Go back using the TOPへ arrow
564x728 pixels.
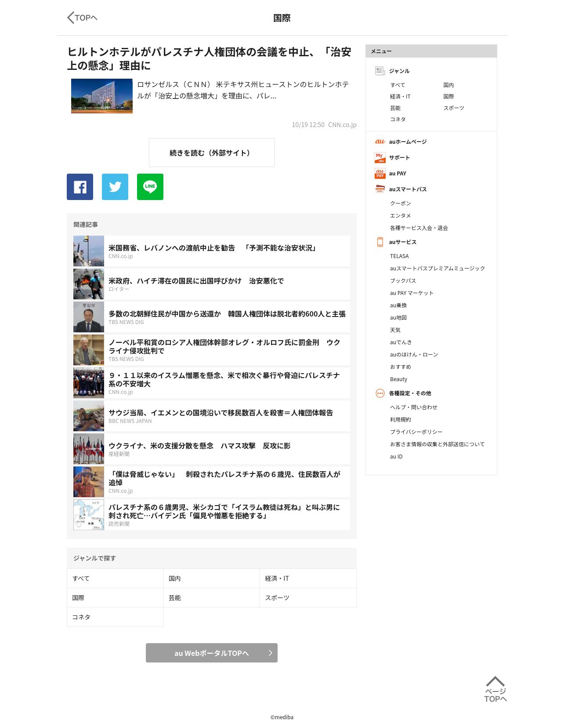(x=82, y=18)
